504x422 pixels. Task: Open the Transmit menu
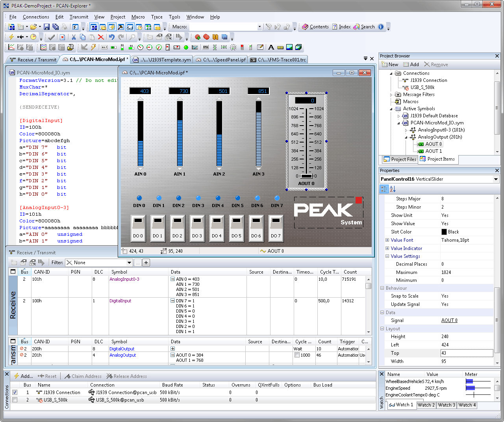pos(79,17)
